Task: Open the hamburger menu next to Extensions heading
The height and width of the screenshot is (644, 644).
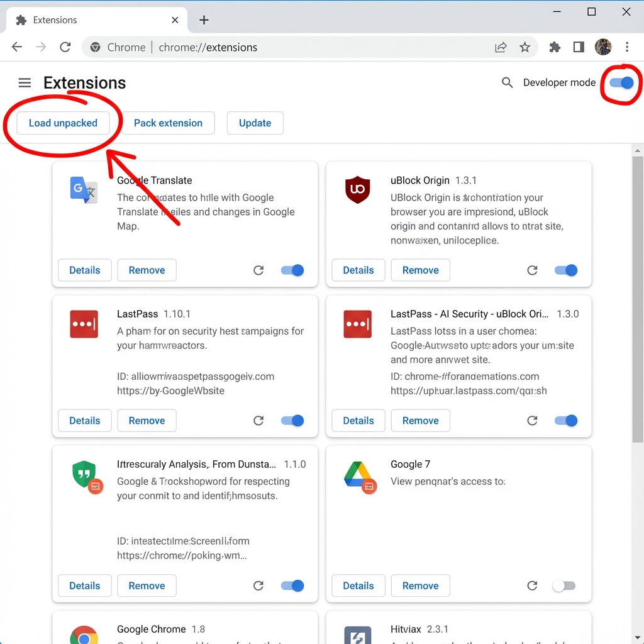Action: point(24,82)
